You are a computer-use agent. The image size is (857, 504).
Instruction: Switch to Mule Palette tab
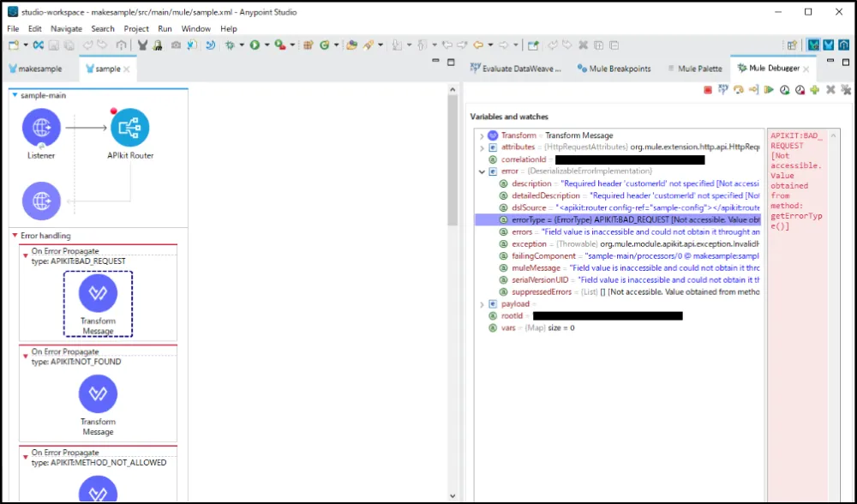[695, 69]
